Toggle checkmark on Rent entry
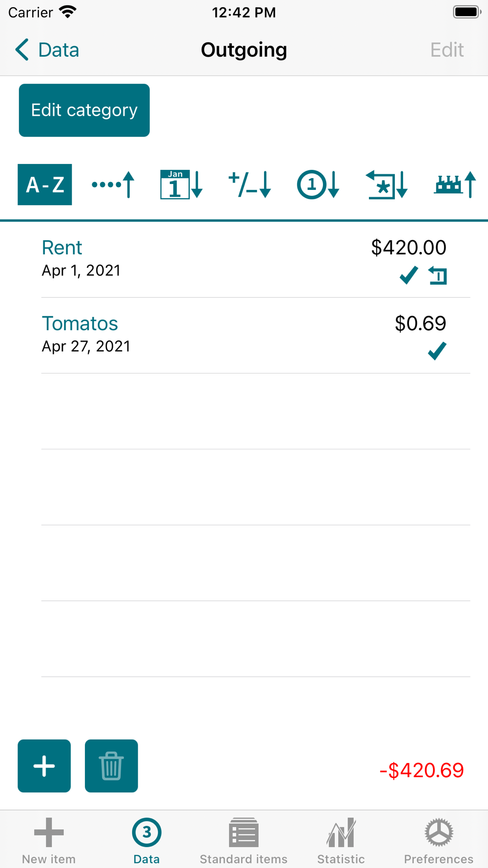488x868 pixels. (x=408, y=275)
